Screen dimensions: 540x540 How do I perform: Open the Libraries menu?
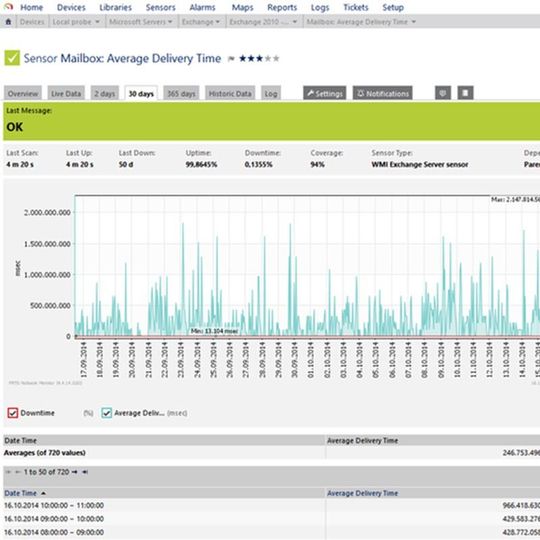click(115, 7)
